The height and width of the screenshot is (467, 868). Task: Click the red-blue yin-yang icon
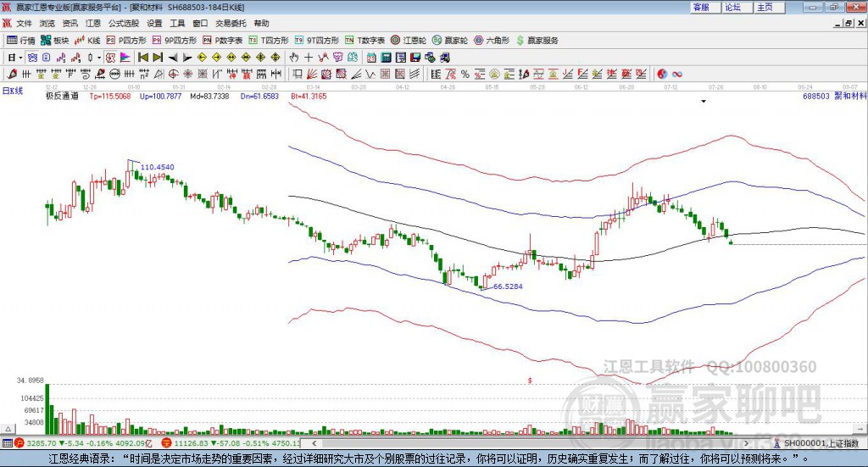662,74
